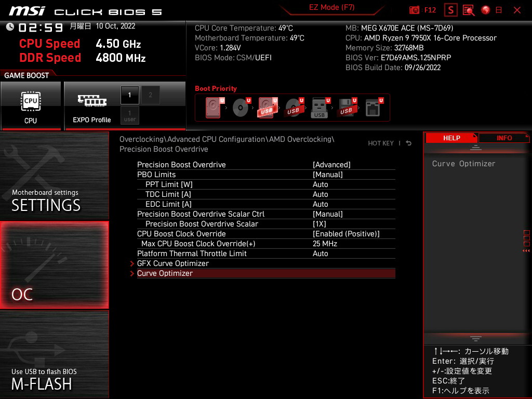Image resolution: width=532 pixels, height=399 pixels.
Task: Click the date 10 Oct, 2022
Action: [x=115, y=26]
